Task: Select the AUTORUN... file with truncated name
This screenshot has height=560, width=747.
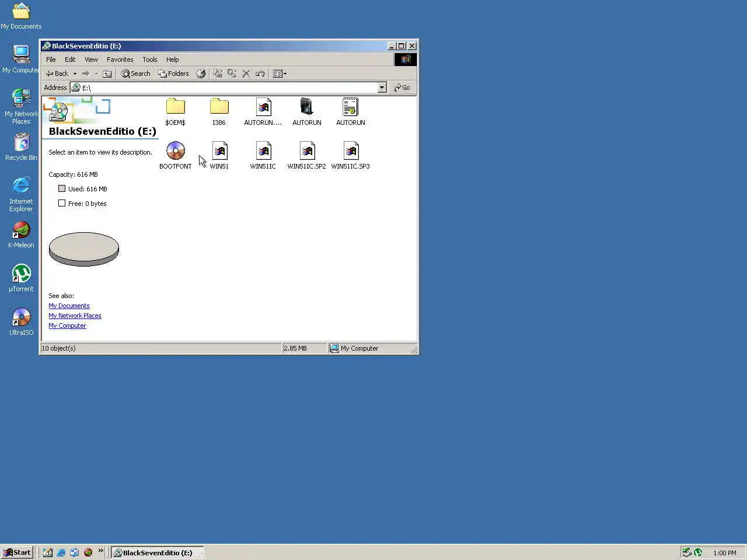Action: click(x=263, y=112)
